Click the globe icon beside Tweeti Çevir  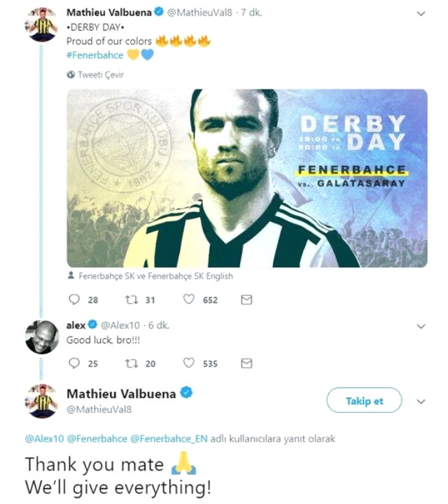tap(71, 73)
